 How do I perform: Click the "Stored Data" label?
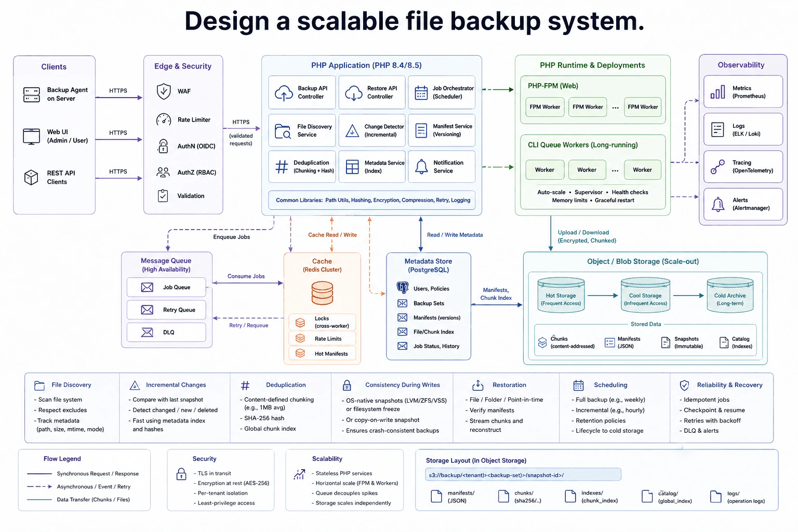click(646, 324)
